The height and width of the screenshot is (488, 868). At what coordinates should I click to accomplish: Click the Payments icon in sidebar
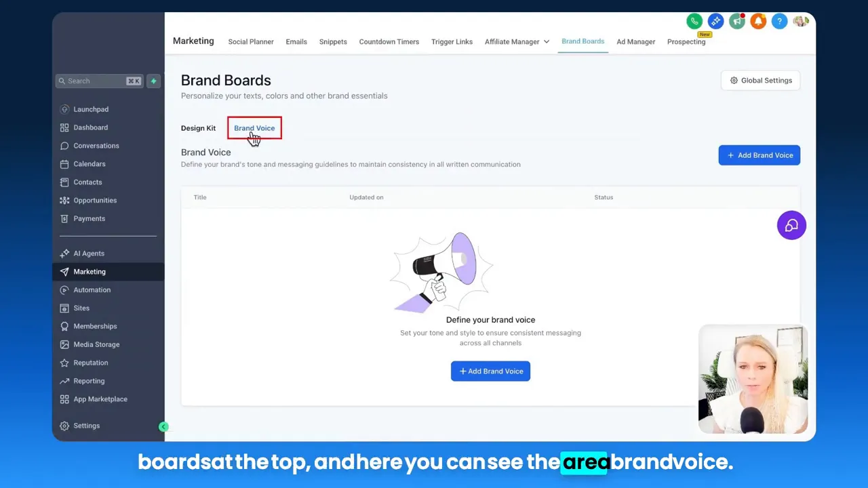pyautogui.click(x=64, y=219)
